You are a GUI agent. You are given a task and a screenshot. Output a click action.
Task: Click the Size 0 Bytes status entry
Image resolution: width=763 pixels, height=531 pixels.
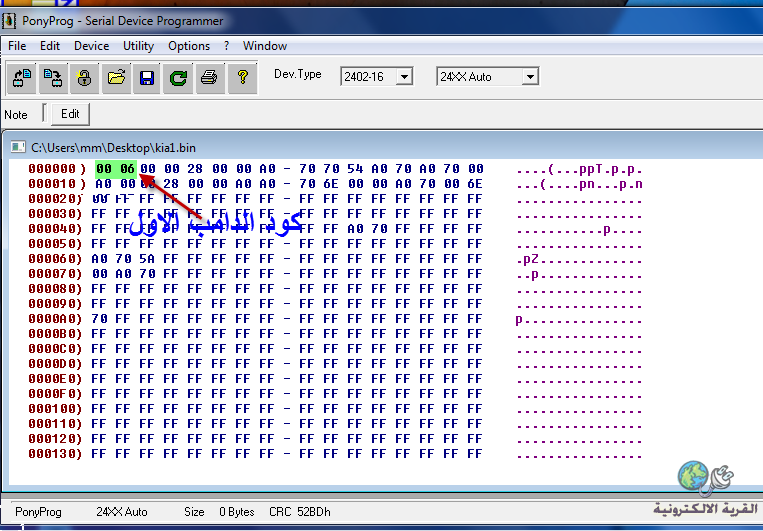point(219,512)
